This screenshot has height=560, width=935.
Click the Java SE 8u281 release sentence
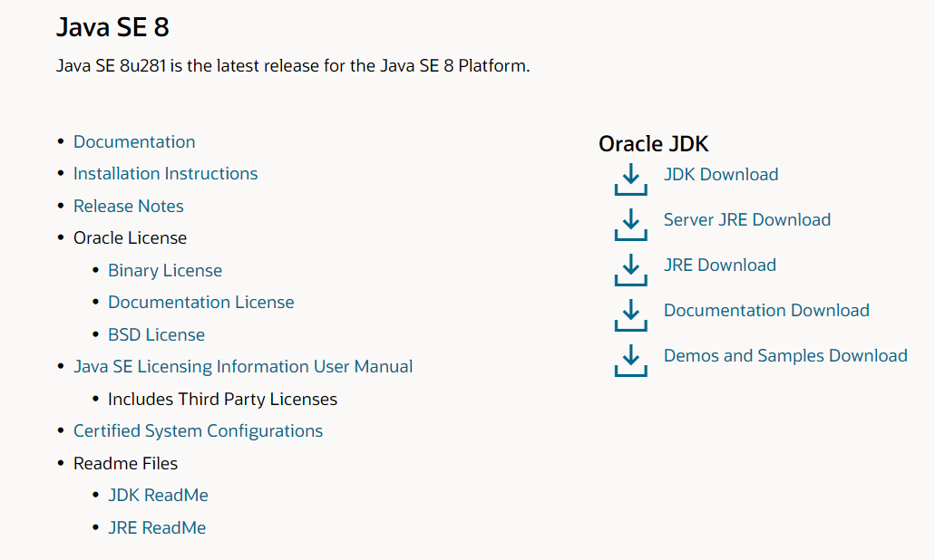(293, 65)
